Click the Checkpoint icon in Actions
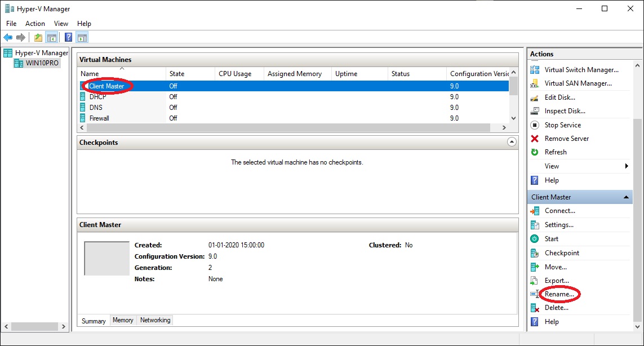This screenshot has width=644, height=346. point(535,252)
